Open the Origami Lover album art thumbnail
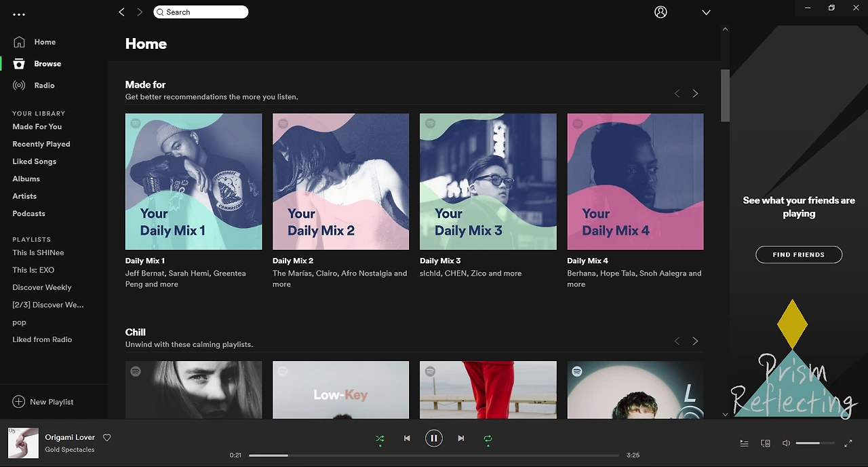 click(x=23, y=443)
